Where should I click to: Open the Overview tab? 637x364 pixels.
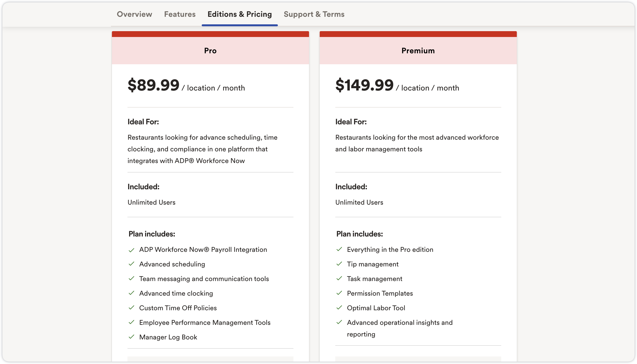[134, 14]
